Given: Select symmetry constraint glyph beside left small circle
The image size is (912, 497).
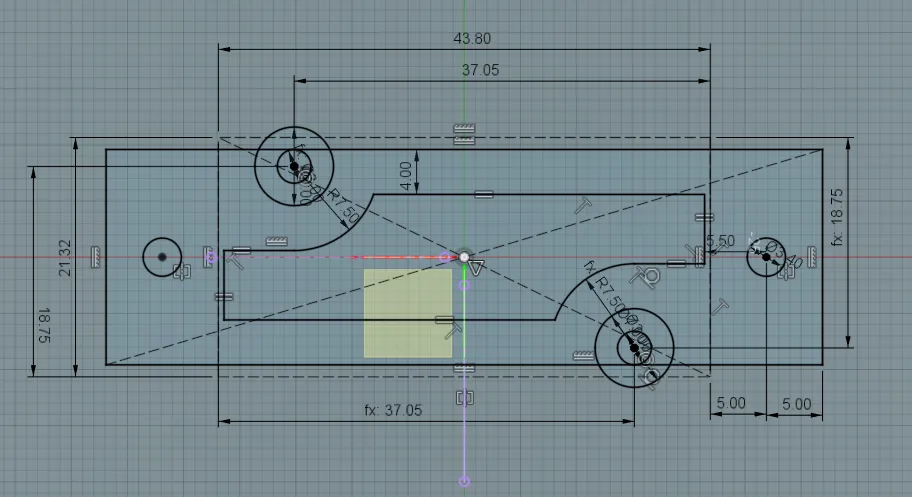Looking at the screenshot, I should point(183,271).
